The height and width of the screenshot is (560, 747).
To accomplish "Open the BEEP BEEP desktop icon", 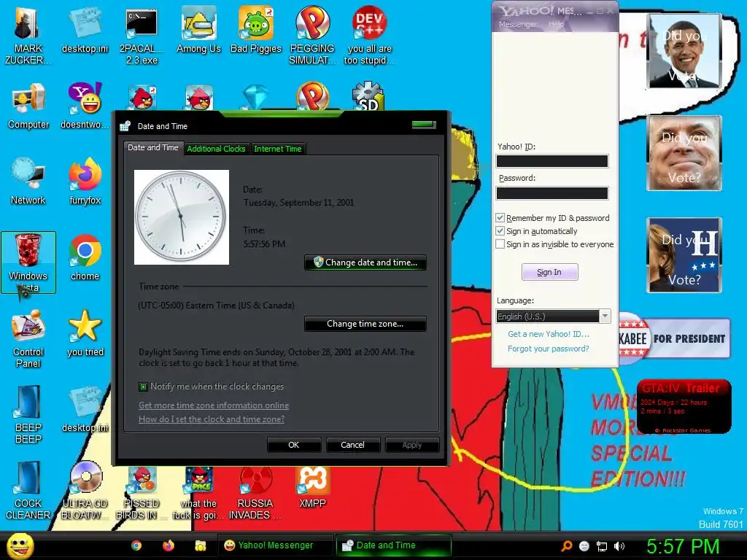I will [x=28, y=414].
